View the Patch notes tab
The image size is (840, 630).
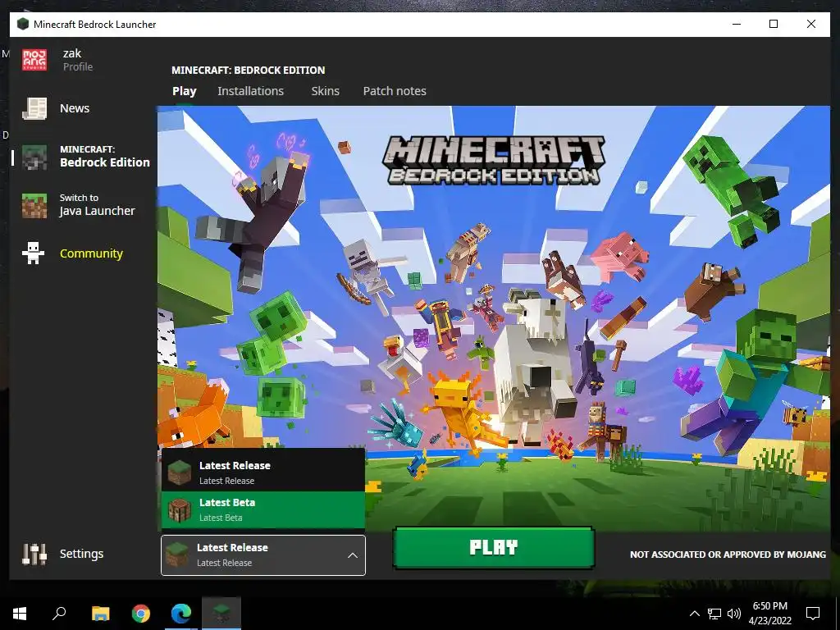click(x=395, y=91)
